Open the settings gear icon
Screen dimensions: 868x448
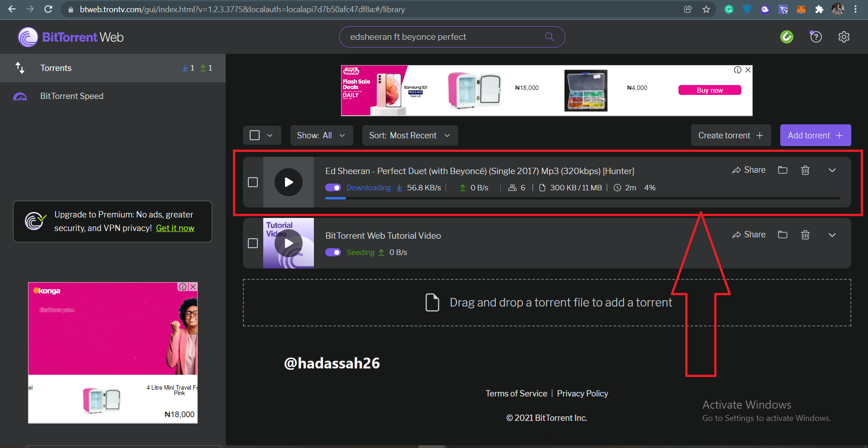point(844,37)
